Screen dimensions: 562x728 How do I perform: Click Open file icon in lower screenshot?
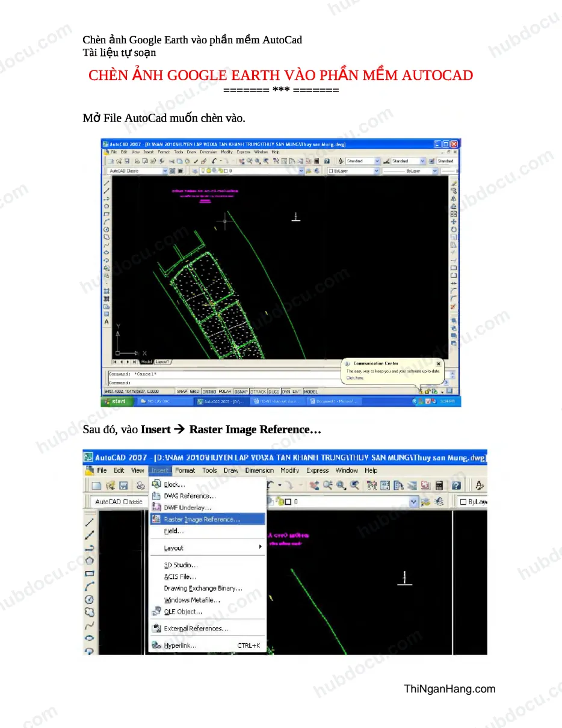(110, 485)
